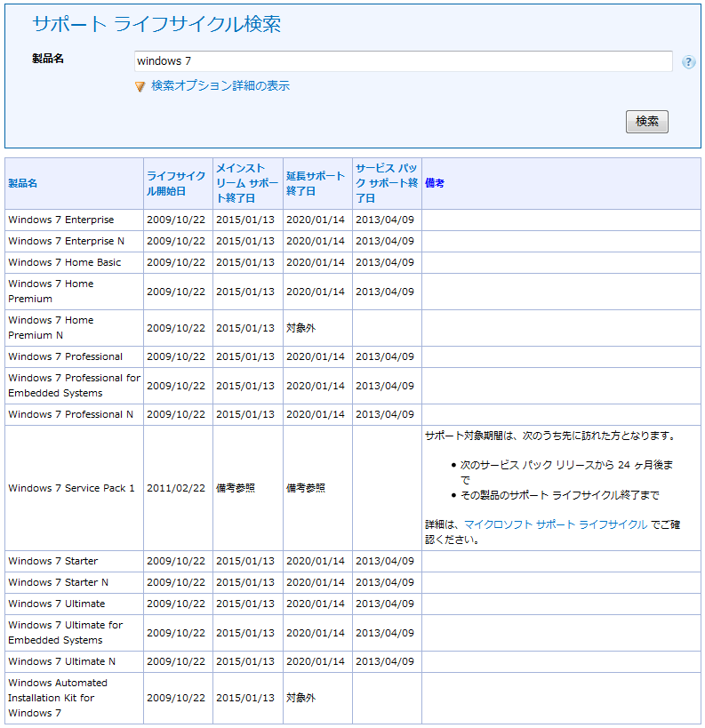Click 'Windows 7 Professional for Embedded Systems'
This screenshot has width=705, height=728.
click(x=75, y=386)
